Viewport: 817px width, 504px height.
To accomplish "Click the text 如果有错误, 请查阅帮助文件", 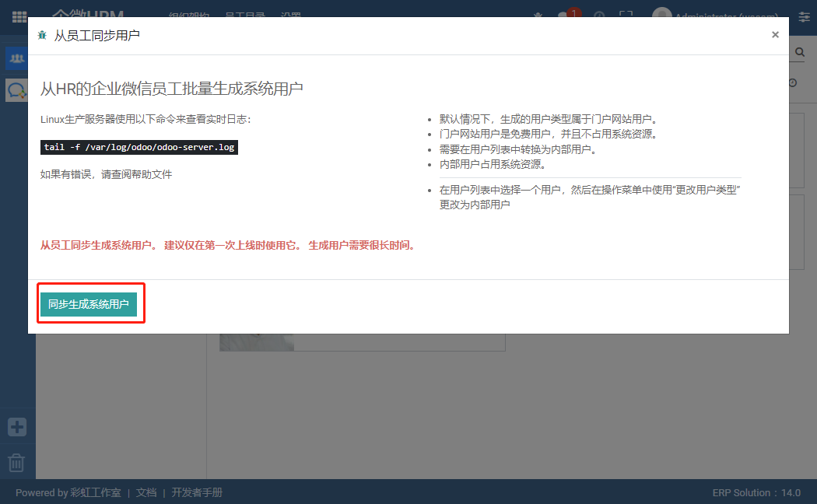I will [x=107, y=174].
